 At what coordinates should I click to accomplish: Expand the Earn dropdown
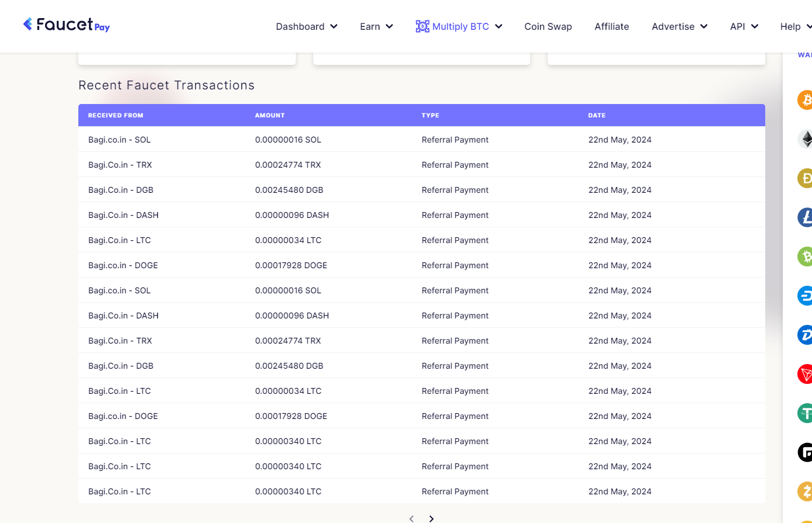[x=376, y=26]
